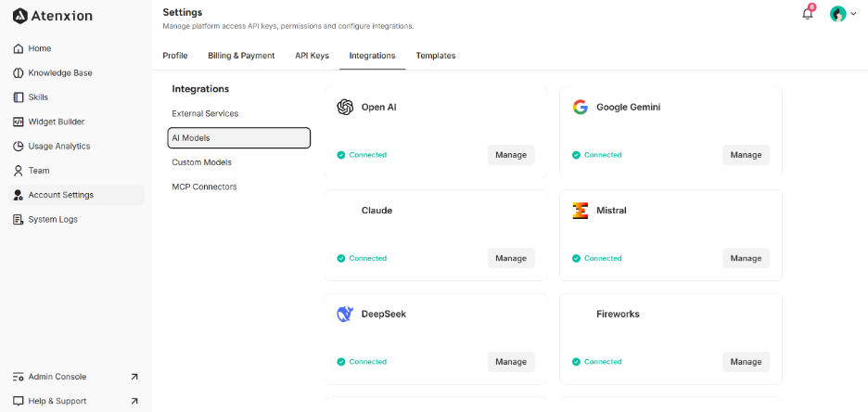Viewport: 868px width, 412px height.
Task: Click the DeepSeek card title
Action: click(384, 314)
